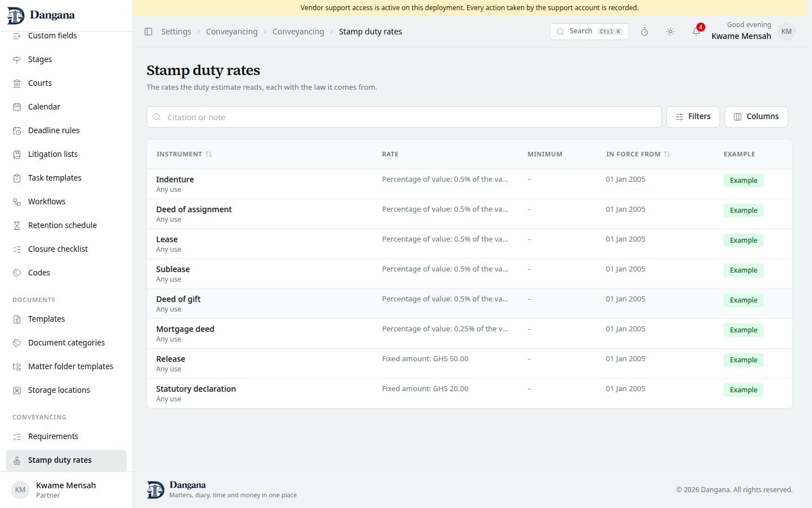Click the Settings breadcrumb link
Screen dimensions: 812x508
pos(176,32)
